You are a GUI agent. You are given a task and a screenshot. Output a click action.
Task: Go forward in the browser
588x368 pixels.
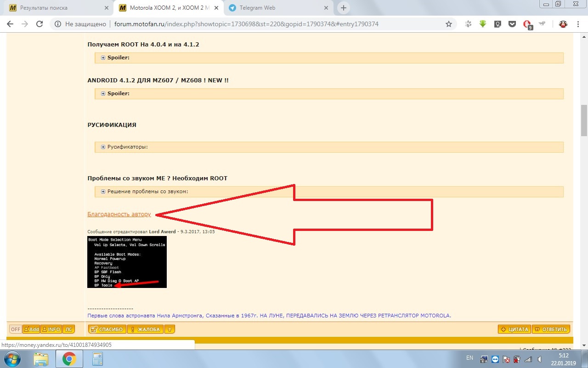click(x=25, y=24)
